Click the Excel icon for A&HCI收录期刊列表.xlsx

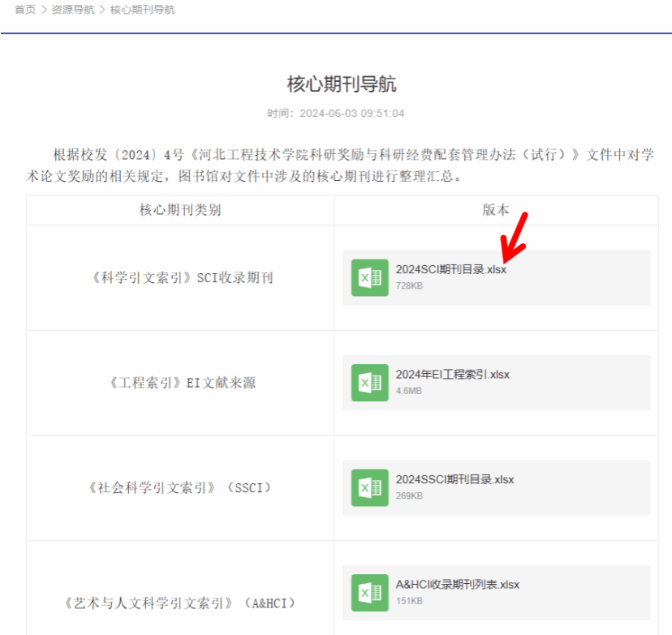(370, 593)
